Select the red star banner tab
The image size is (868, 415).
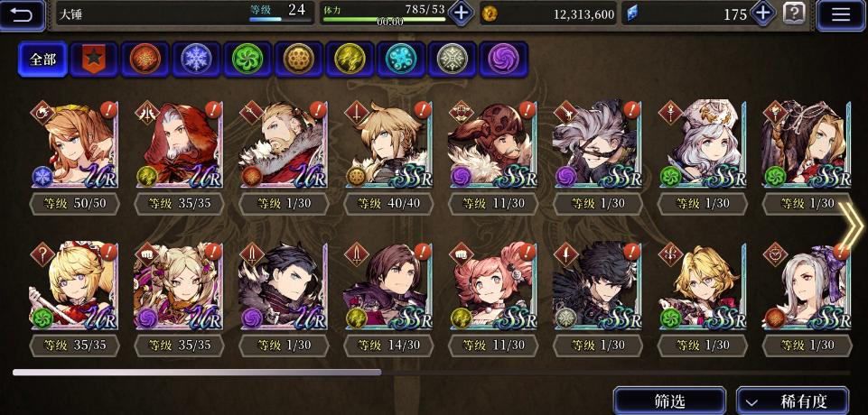(94, 59)
